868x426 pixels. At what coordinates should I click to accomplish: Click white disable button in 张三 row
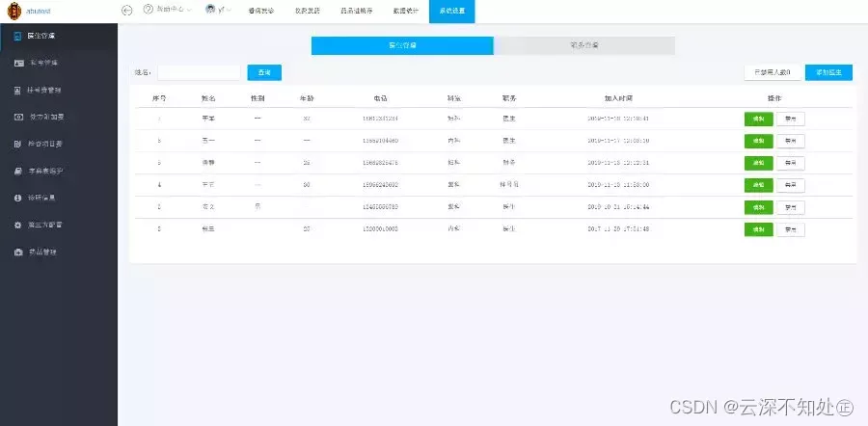pos(791,229)
